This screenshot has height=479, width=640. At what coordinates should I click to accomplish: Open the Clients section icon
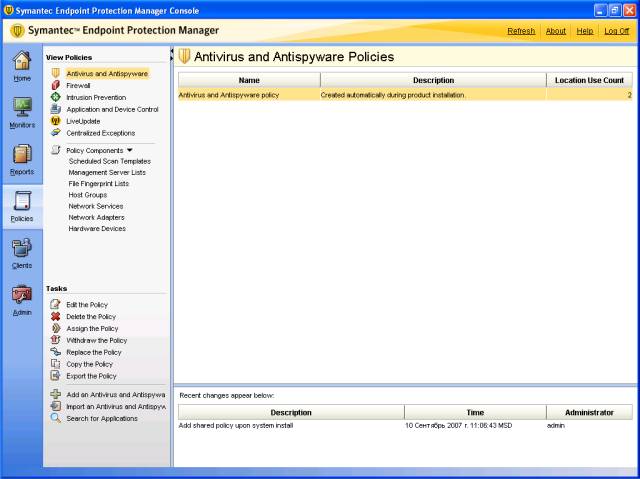coord(22,248)
